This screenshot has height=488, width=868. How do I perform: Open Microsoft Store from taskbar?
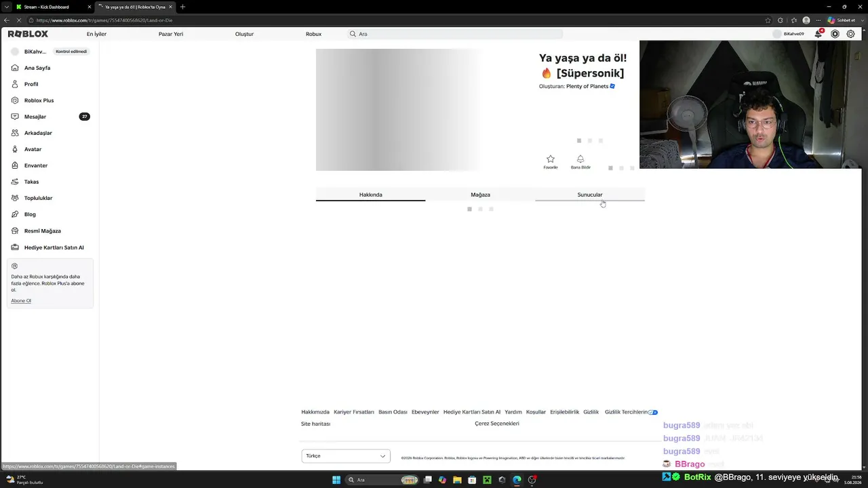tap(472, 480)
